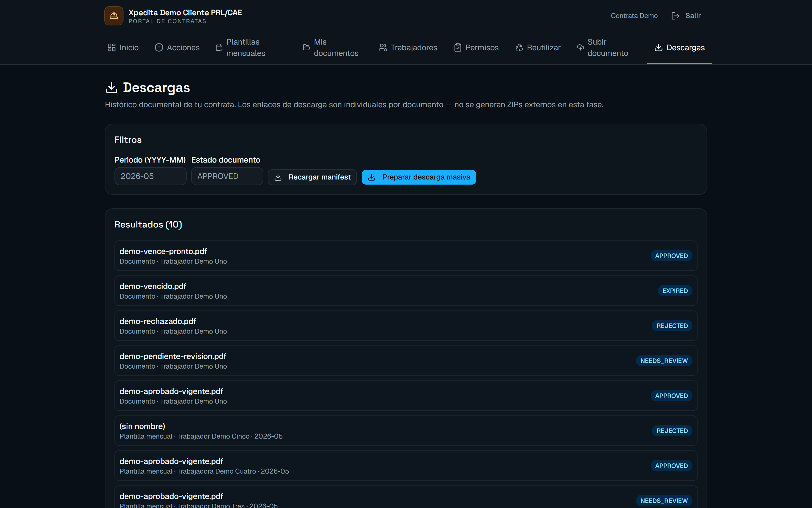Click the download icon in Recargar manifest
The image size is (812, 508).
(x=278, y=177)
